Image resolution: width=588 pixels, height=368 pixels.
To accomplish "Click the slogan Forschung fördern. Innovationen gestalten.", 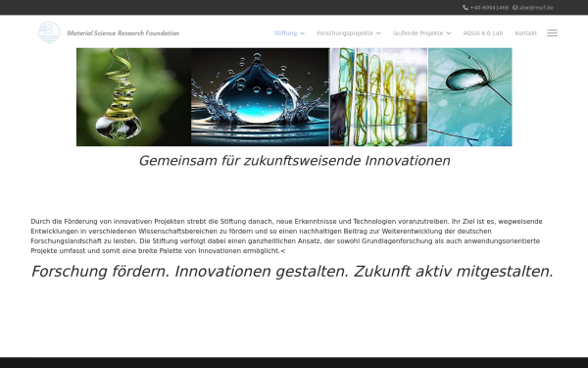I will 292,271.
